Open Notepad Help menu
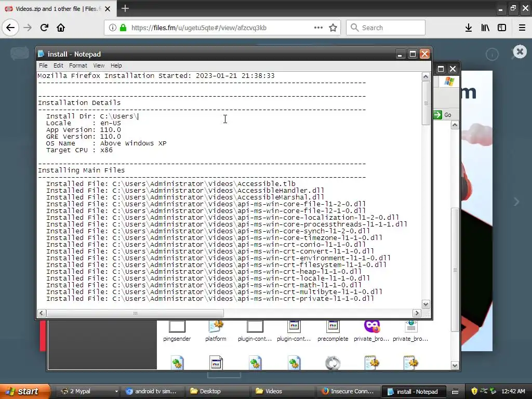Screen dimensions: 532x399 [x=116, y=65]
